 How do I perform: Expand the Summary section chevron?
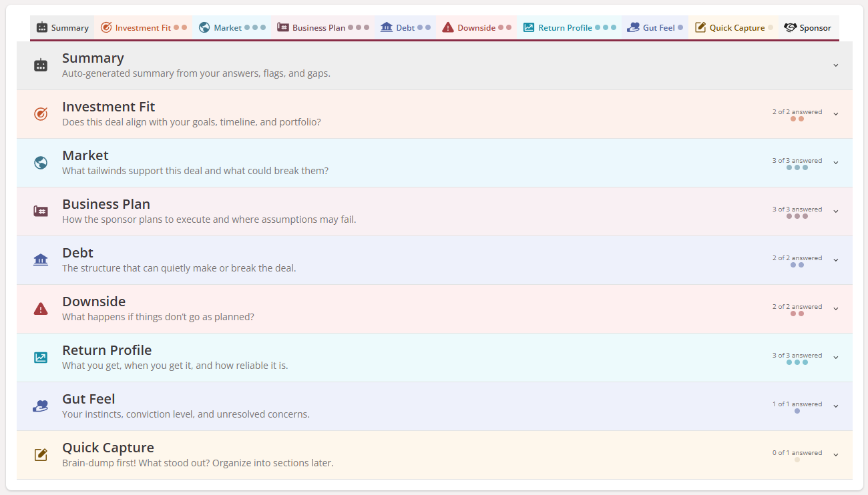point(835,65)
